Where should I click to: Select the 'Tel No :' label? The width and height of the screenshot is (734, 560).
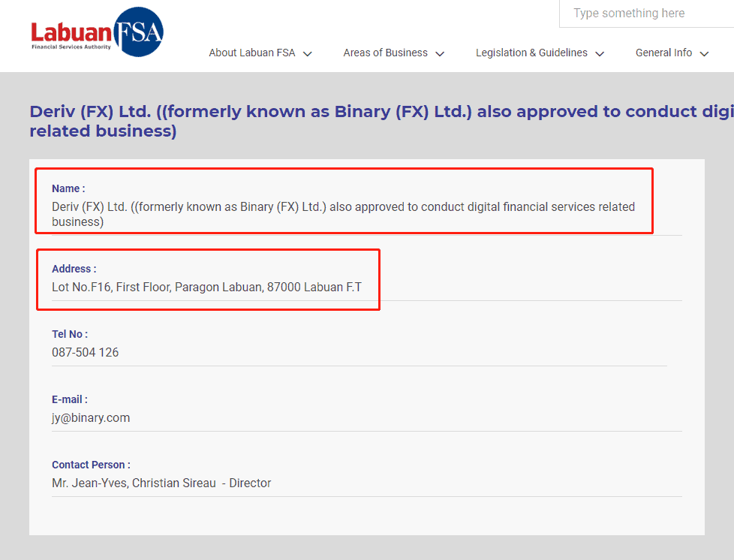[x=70, y=334]
